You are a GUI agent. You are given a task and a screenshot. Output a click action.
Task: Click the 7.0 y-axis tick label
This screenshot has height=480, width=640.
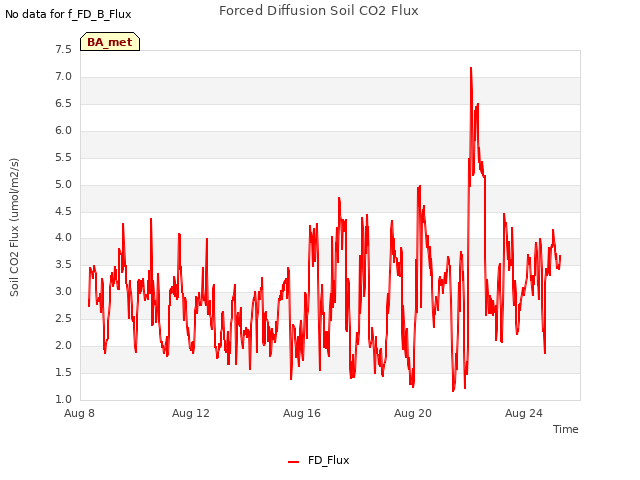63,77
